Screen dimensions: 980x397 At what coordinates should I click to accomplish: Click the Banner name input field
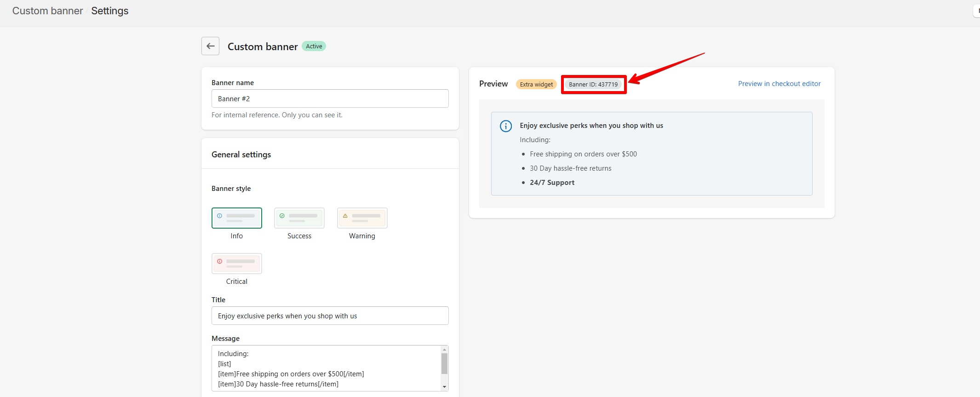coord(330,98)
